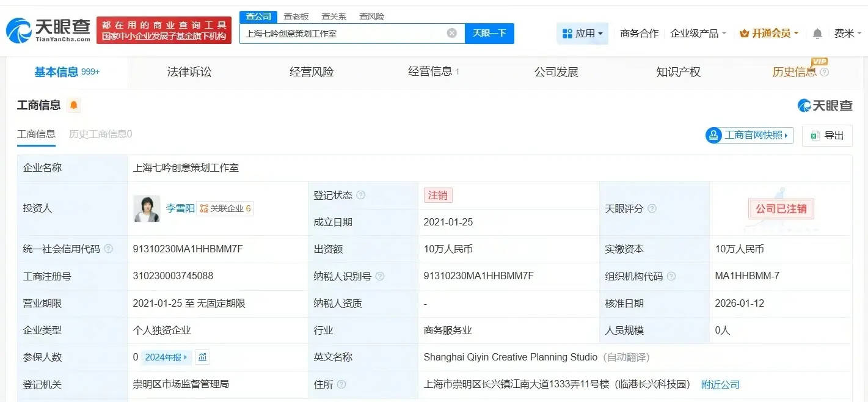Open the 应用 dropdown menu
The height and width of the screenshot is (402, 868).
coord(582,34)
